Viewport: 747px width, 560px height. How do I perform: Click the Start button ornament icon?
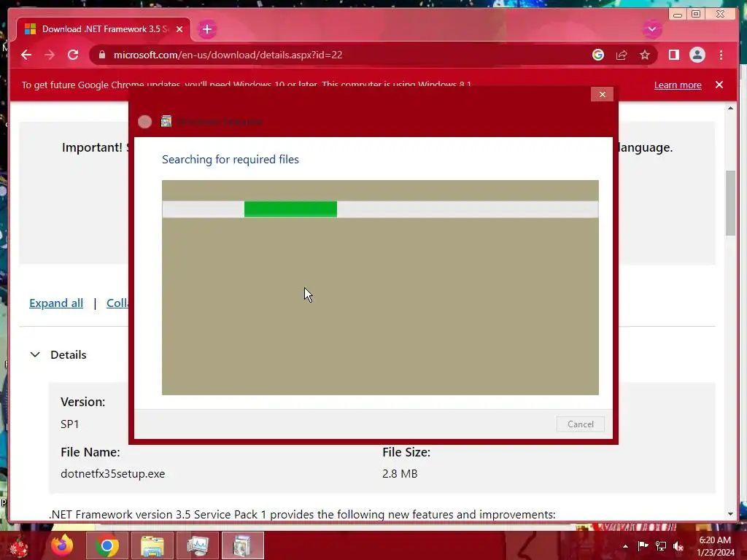tap(20, 546)
